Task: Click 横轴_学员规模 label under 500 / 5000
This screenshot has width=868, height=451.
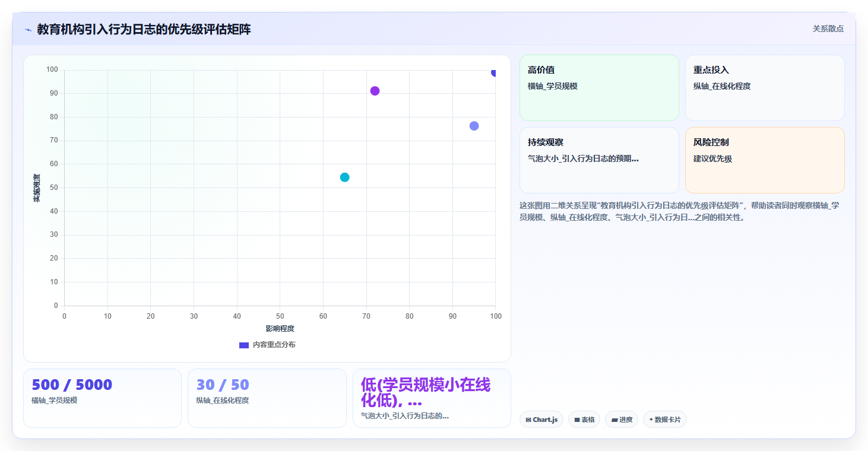Action: (x=55, y=401)
